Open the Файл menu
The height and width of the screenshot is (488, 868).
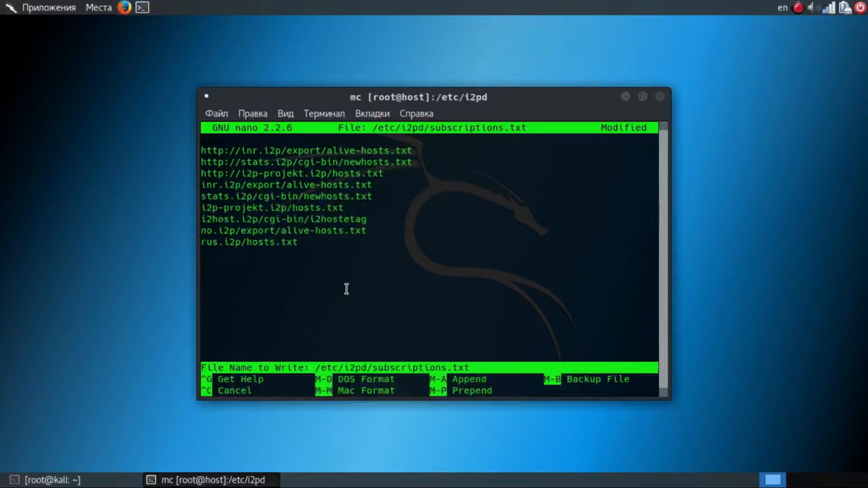tap(216, 113)
